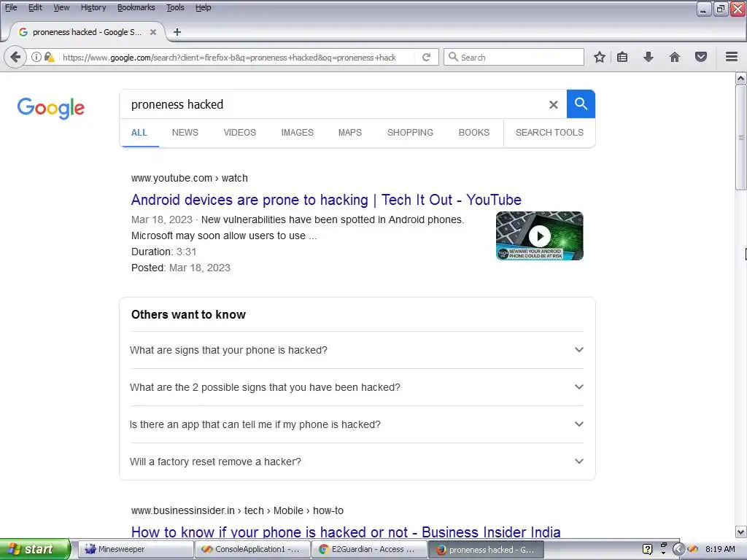Click the Visual Studio tray icon beside clock
The height and width of the screenshot is (560, 747).
[x=693, y=549]
